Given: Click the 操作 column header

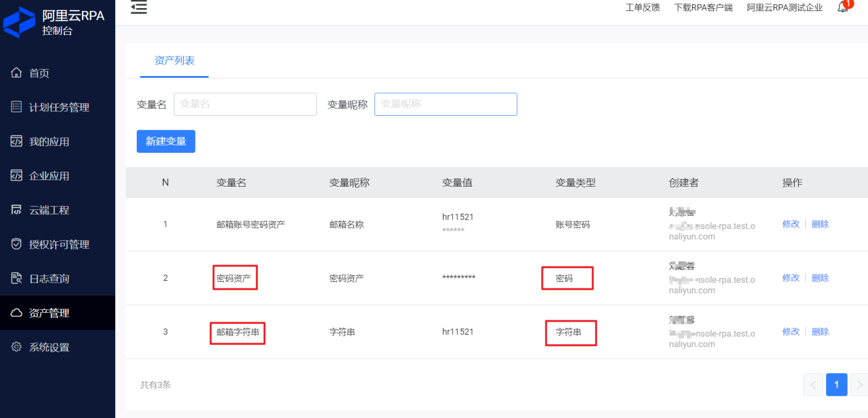Looking at the screenshot, I should pyautogui.click(x=792, y=183).
